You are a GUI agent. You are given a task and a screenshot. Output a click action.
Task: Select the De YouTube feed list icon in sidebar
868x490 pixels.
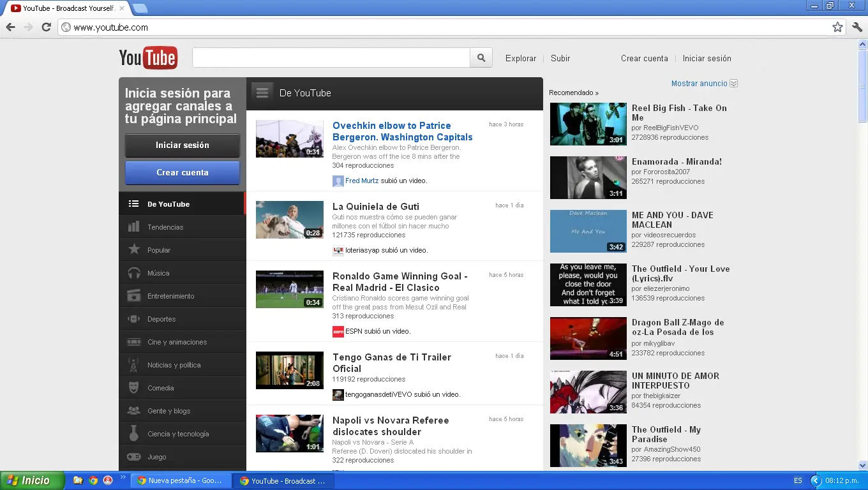pyautogui.click(x=133, y=204)
